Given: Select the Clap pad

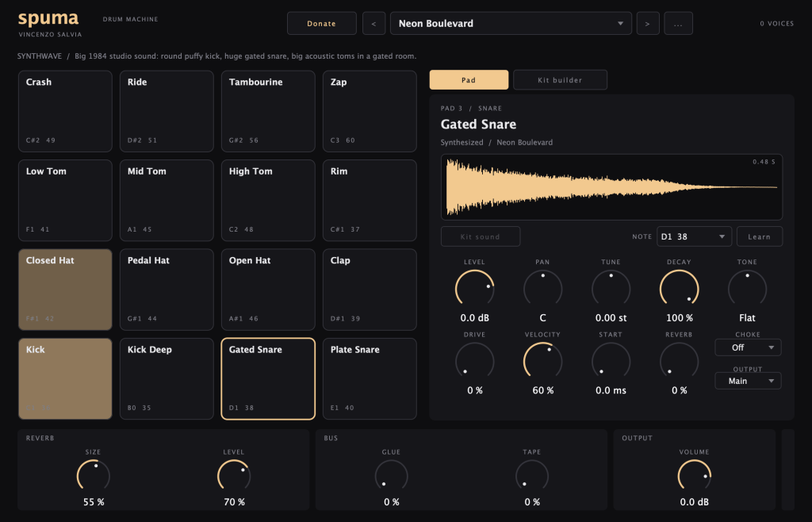Looking at the screenshot, I should tap(370, 290).
